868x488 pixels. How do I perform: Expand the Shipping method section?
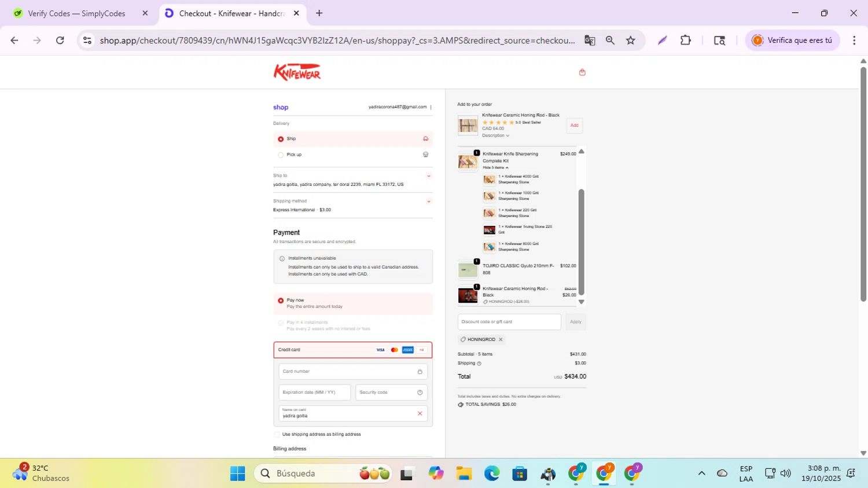pos(429,201)
